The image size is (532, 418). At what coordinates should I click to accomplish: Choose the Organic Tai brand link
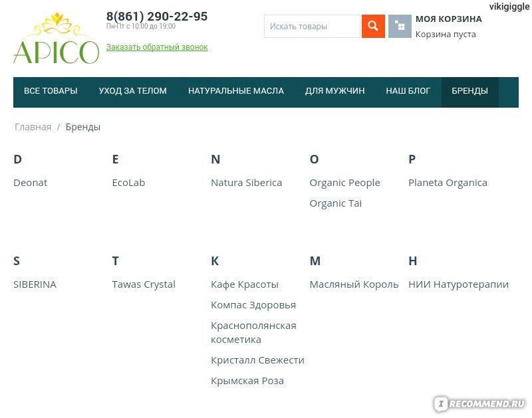336,203
